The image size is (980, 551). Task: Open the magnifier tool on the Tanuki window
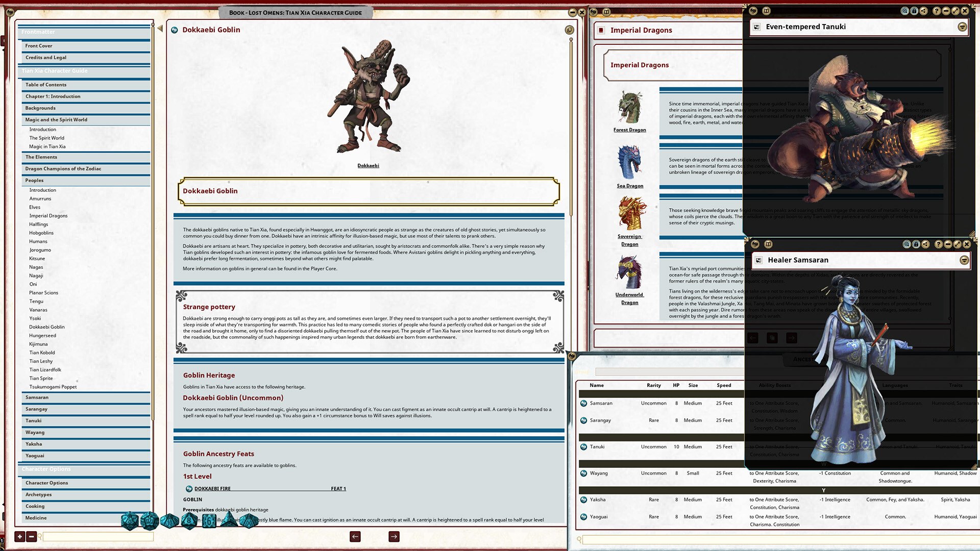(904, 11)
